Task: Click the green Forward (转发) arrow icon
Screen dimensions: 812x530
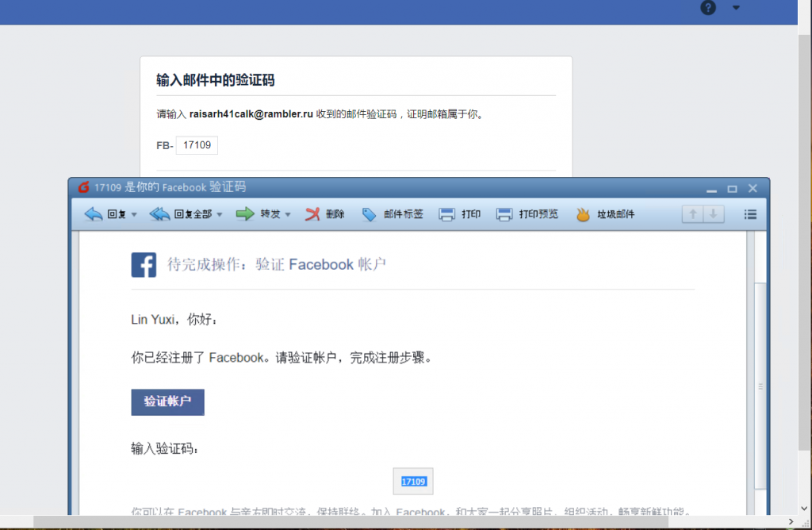Action: 245,214
